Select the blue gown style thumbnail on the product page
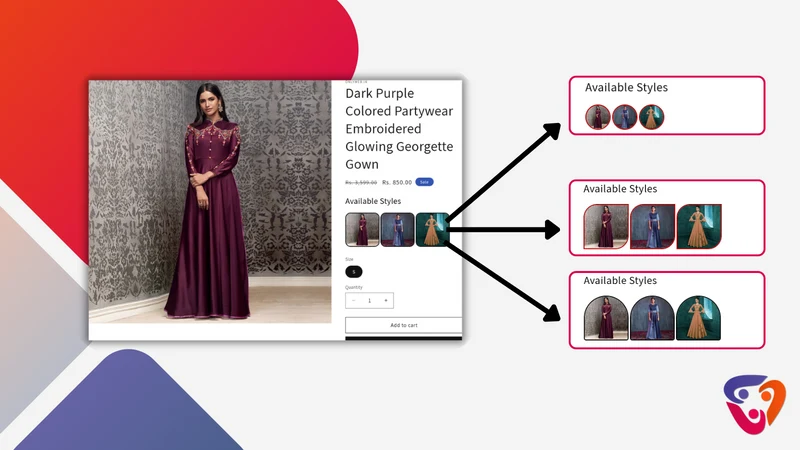 397,230
